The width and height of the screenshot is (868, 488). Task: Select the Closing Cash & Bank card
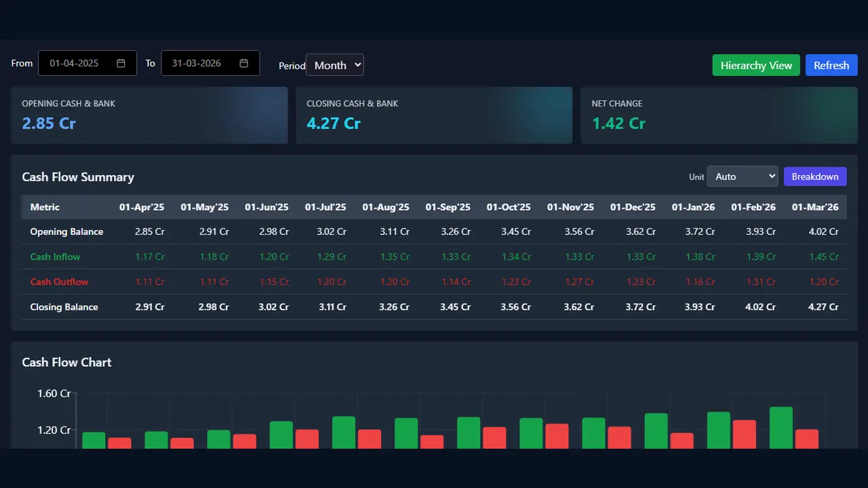[x=434, y=115]
